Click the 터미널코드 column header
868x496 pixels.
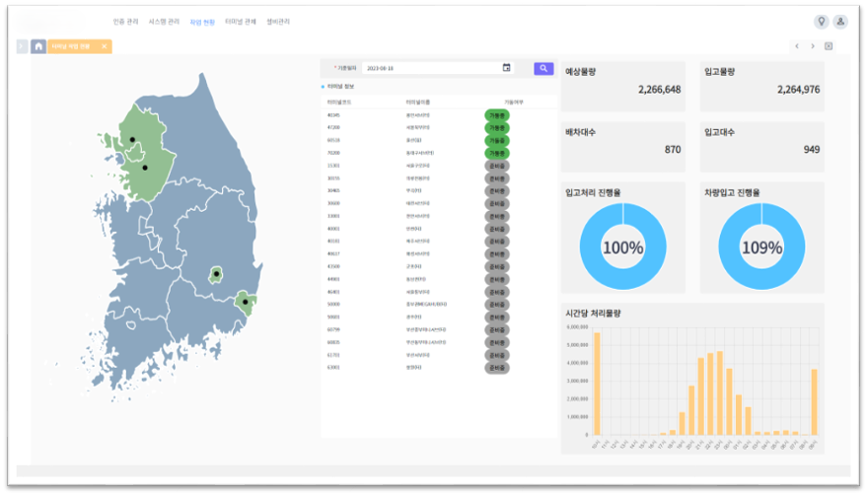click(x=339, y=103)
